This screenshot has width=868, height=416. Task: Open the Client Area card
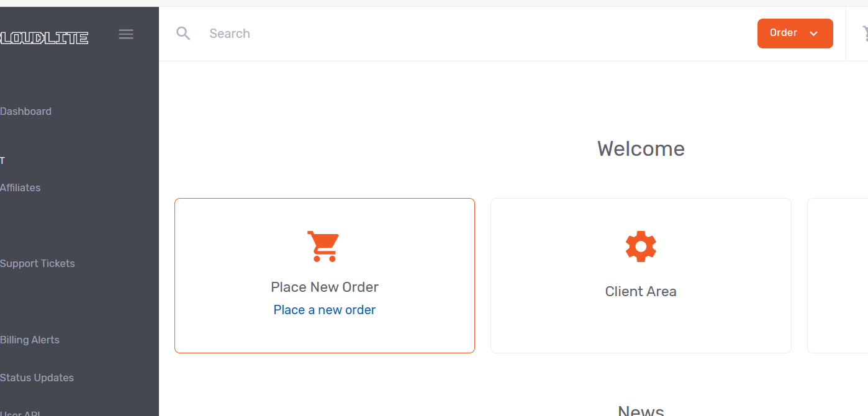coord(641,275)
